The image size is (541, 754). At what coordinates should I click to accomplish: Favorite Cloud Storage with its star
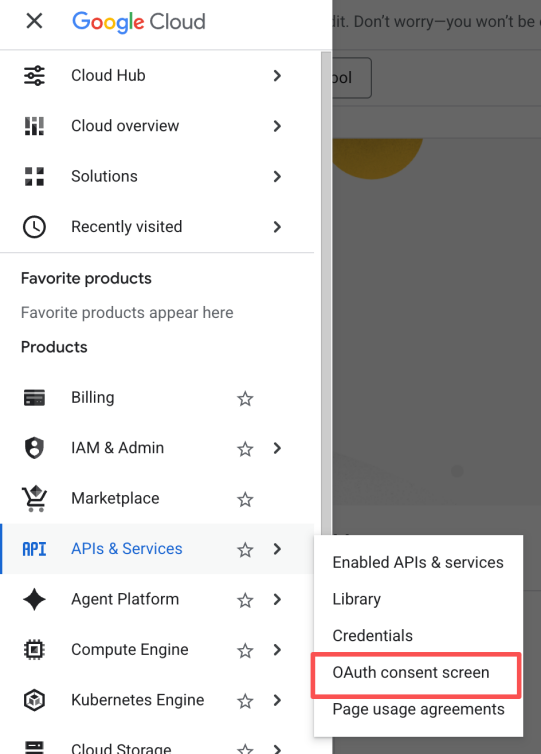tap(245, 749)
